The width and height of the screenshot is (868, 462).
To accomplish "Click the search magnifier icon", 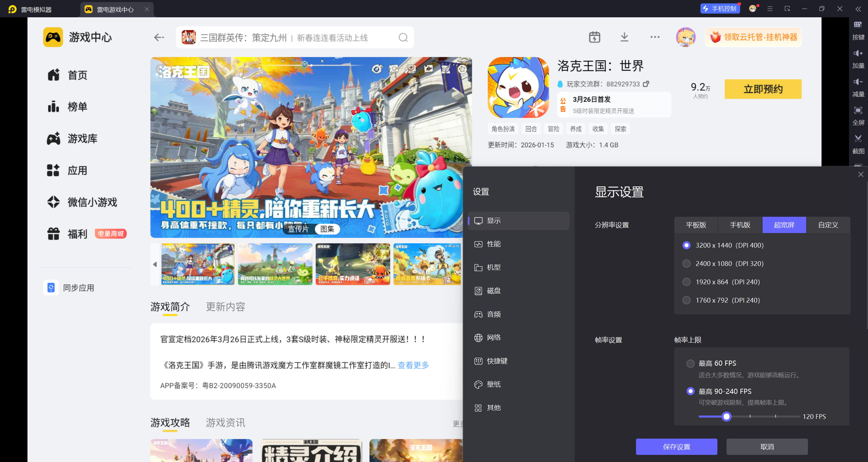I will point(403,37).
